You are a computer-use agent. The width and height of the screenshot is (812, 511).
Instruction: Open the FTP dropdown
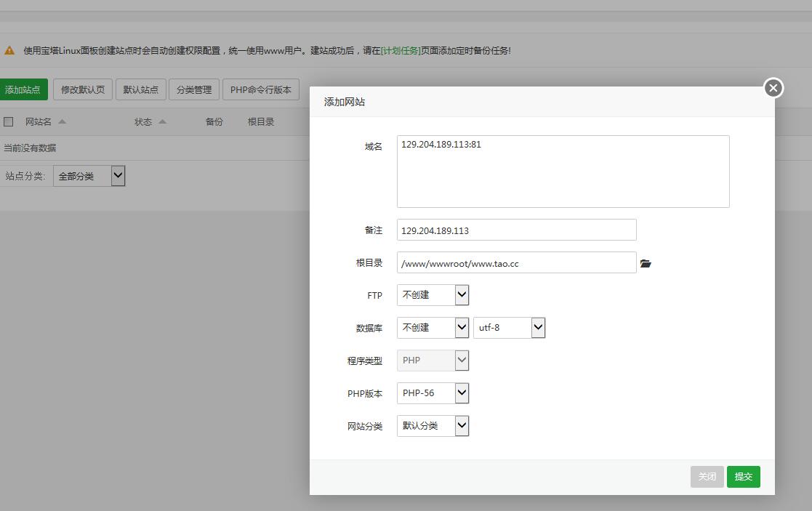(x=433, y=294)
